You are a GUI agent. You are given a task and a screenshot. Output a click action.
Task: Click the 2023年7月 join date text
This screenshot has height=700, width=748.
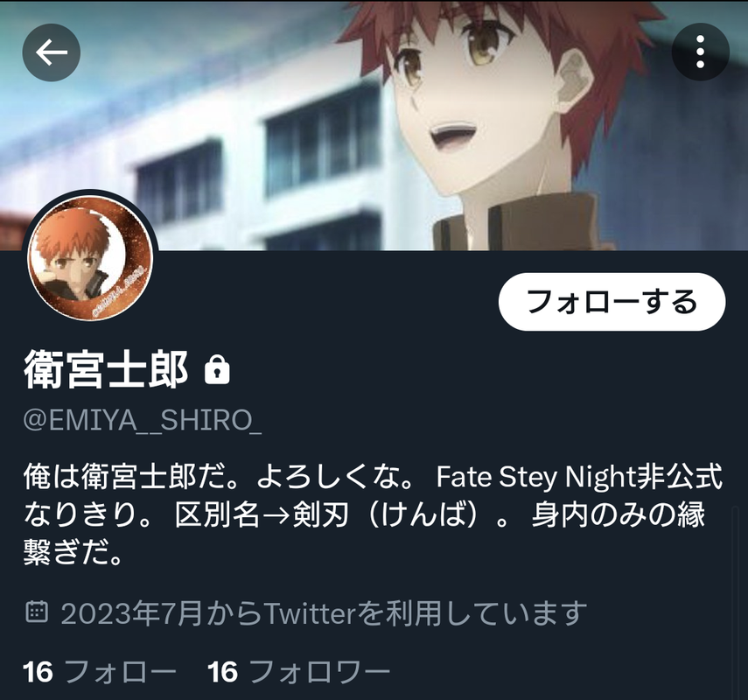coord(131,613)
